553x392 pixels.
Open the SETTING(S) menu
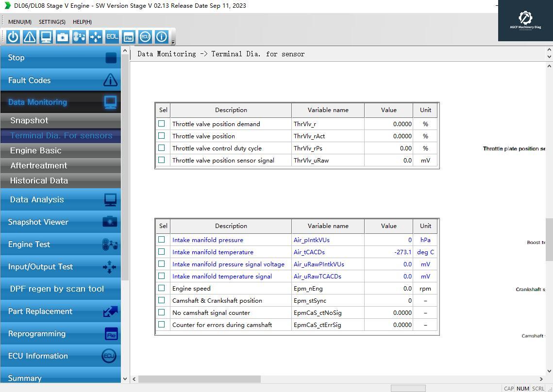52,22
